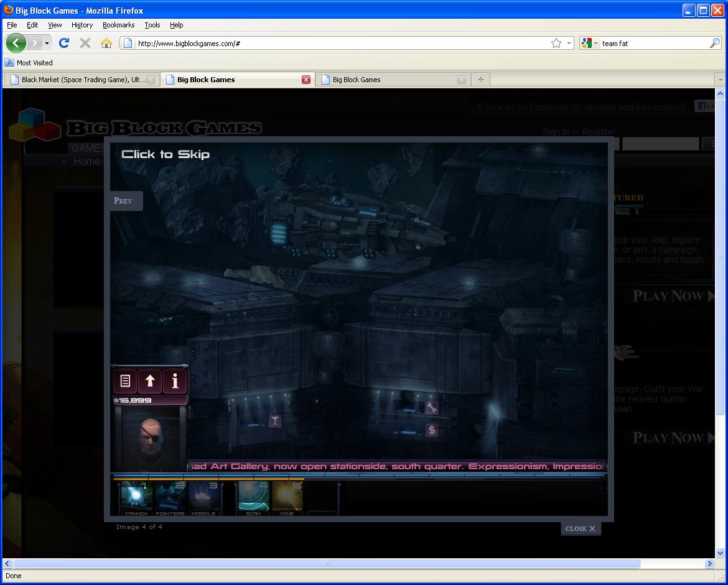
Task: Click the eyepatch pilot portrait
Action: [149, 439]
